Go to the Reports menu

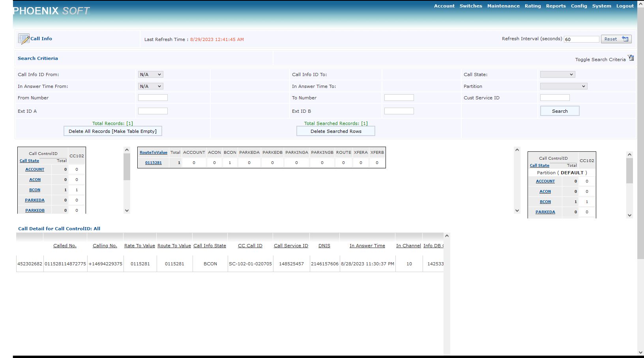pyautogui.click(x=556, y=6)
